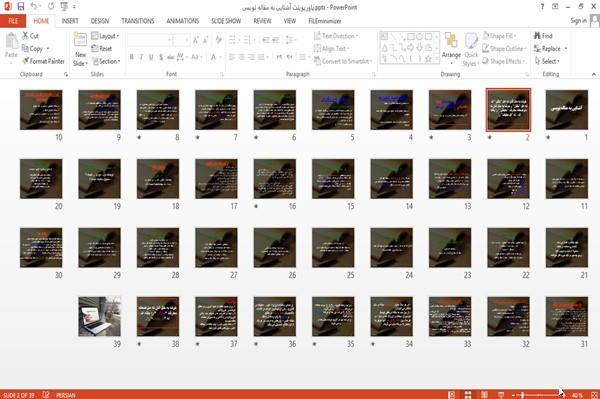Open the Arrange objects menu
600x399 pixels.
tap(451, 49)
